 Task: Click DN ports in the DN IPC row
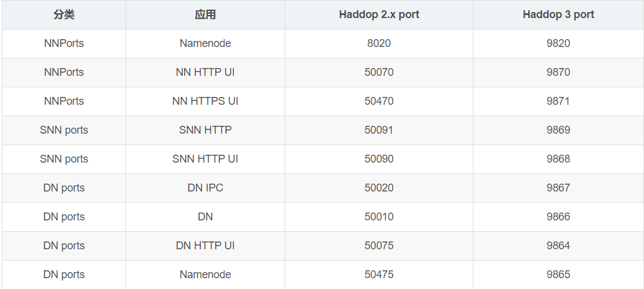(64, 188)
